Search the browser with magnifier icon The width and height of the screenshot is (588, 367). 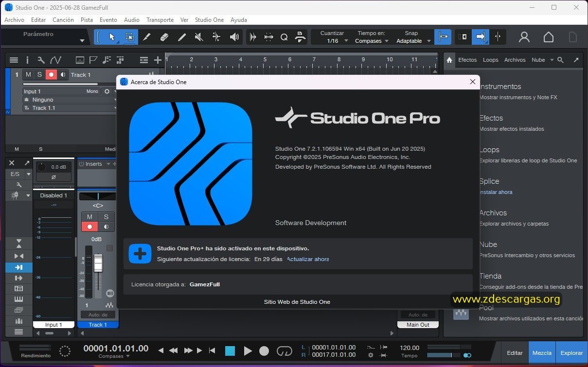561,60
